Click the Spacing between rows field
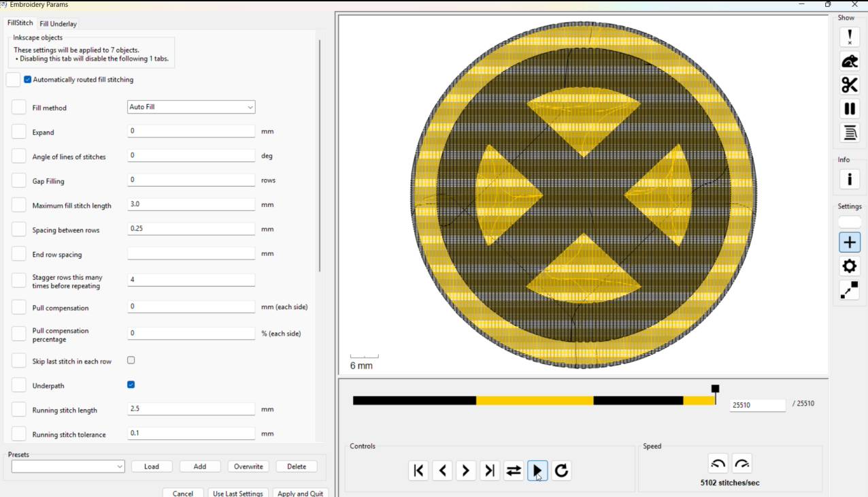 click(x=191, y=229)
